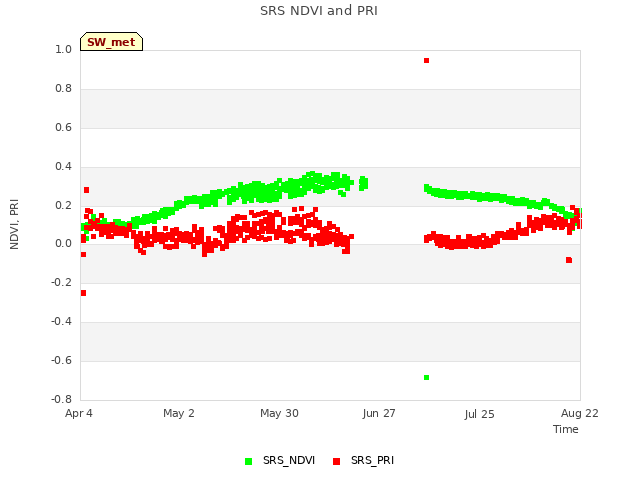Click the May 2 x-axis tick label

[179, 413]
